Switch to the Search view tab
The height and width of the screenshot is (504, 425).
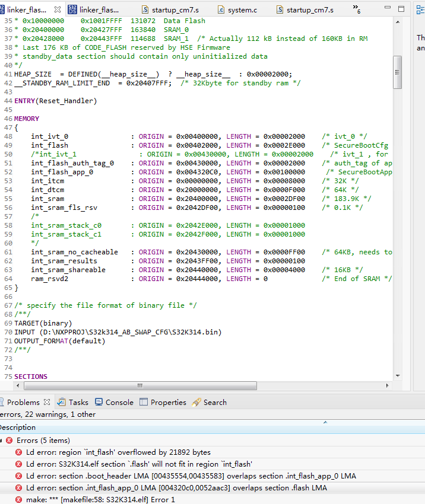tap(209, 402)
